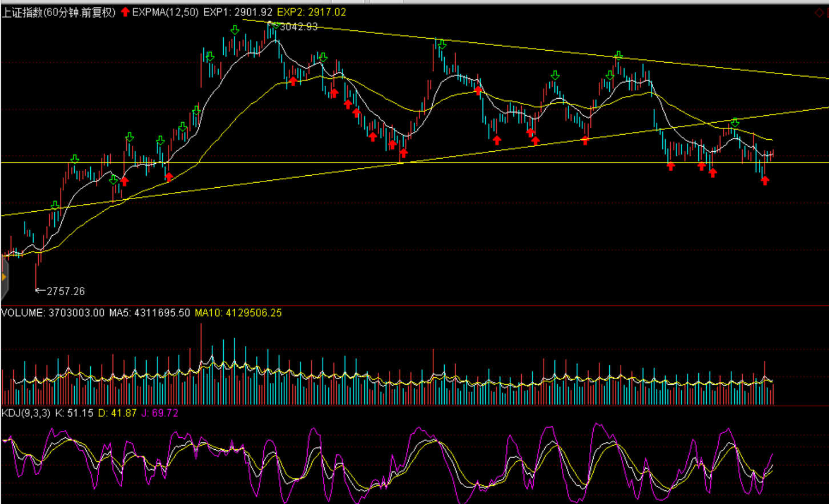The height and width of the screenshot is (504, 829).
Task: Click green sell arrow touching upper descending trendline
Action: [x=618, y=55]
